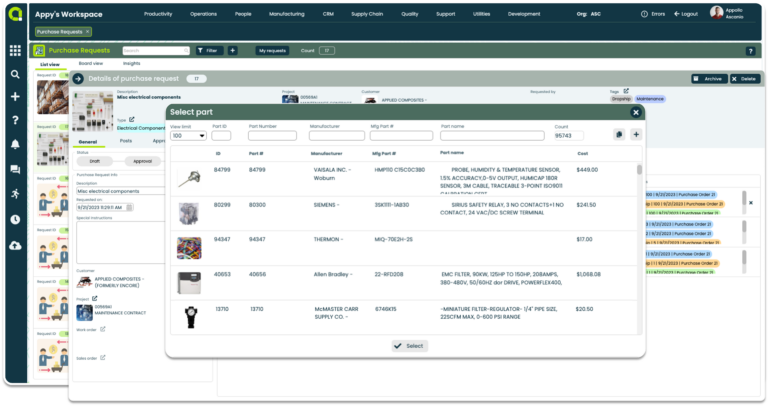
Task: Open the View limit dropdown set to 100
Action: pos(188,136)
